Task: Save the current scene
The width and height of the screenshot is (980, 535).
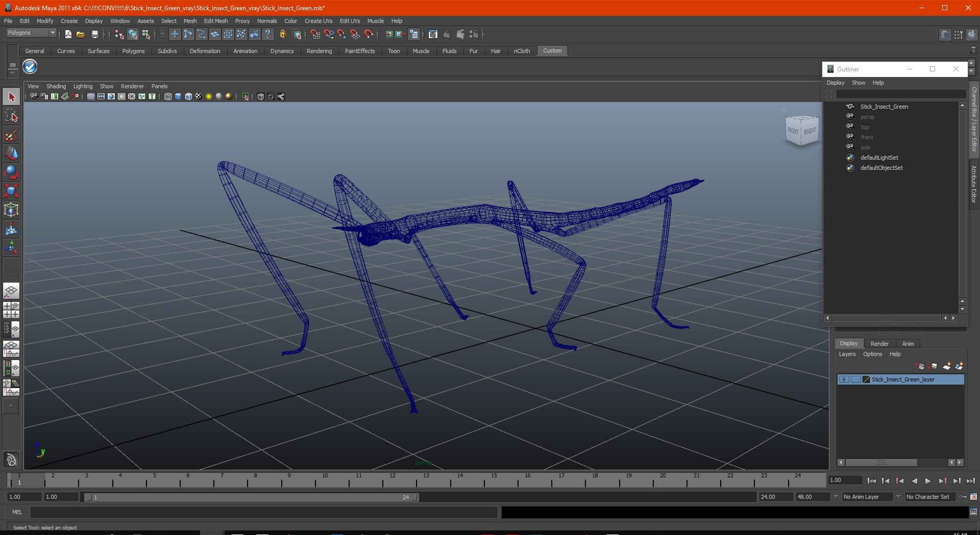Action: [94, 34]
